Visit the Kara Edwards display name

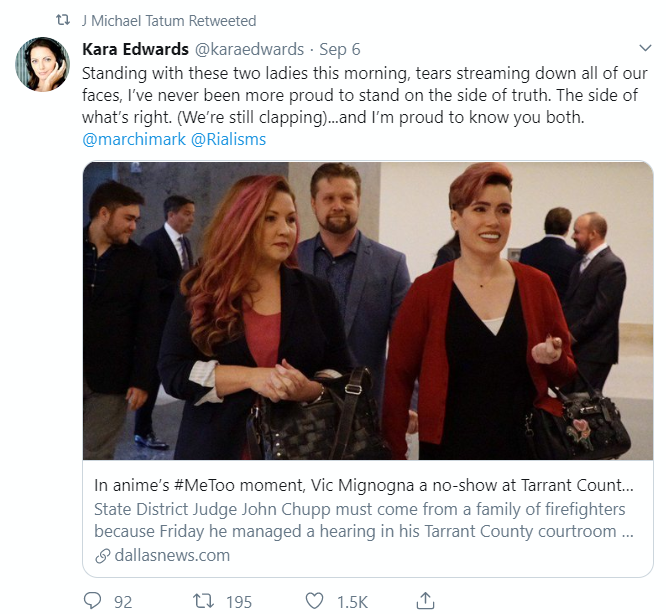coord(135,49)
